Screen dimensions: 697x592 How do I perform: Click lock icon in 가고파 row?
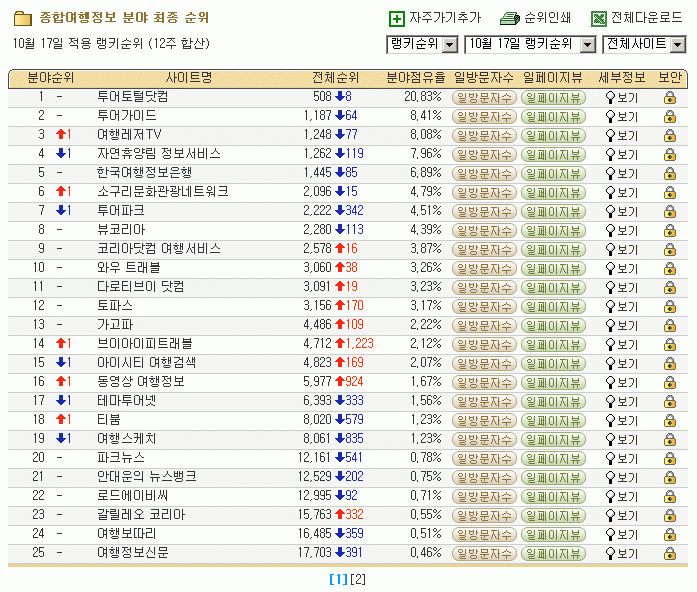pos(670,326)
